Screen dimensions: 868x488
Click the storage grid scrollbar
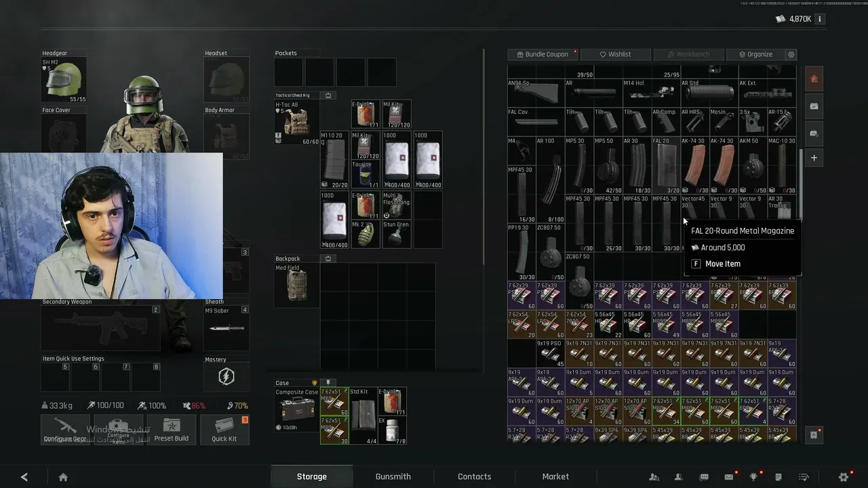coord(801,184)
